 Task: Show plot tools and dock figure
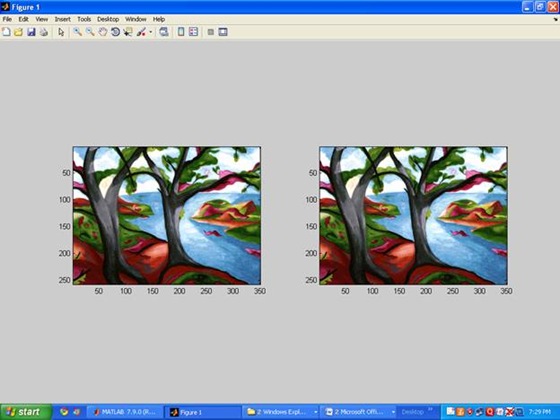pyautogui.click(x=223, y=32)
